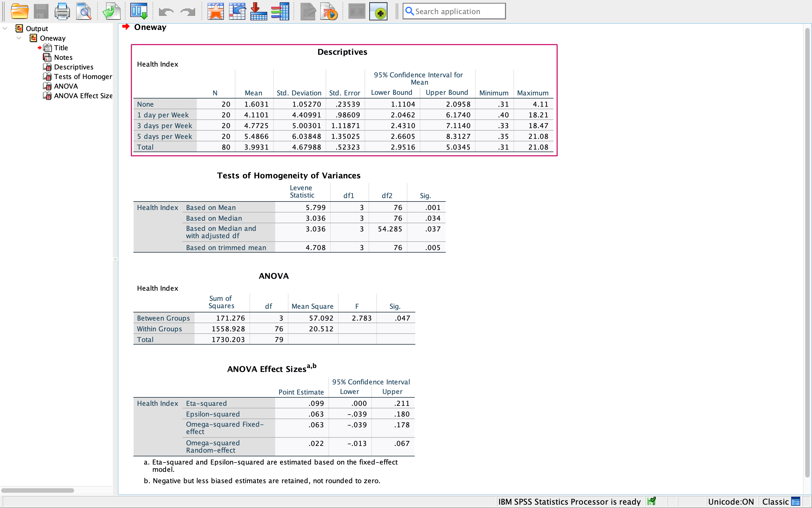The width and height of the screenshot is (812, 508).
Task: Click the Tests of Homogeneity of Variances title
Action: (x=288, y=175)
